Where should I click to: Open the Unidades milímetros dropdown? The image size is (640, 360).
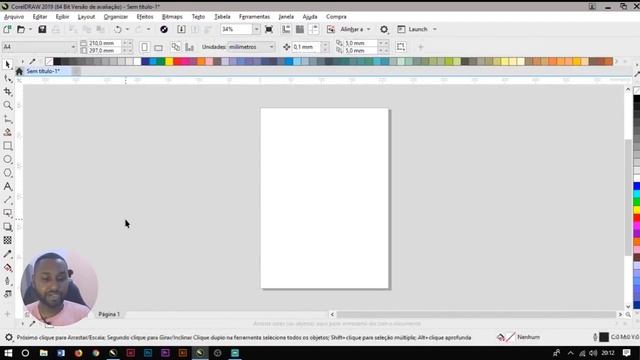pos(251,47)
